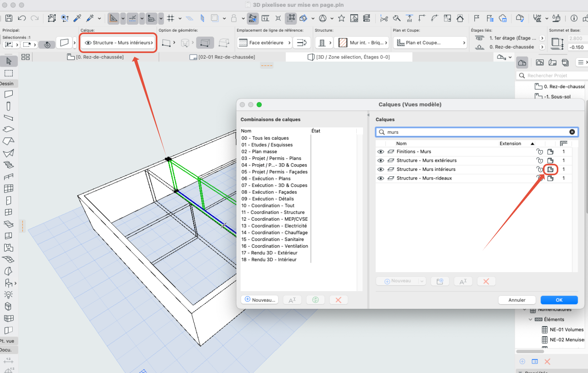Click the murs layer search field

pos(476,132)
